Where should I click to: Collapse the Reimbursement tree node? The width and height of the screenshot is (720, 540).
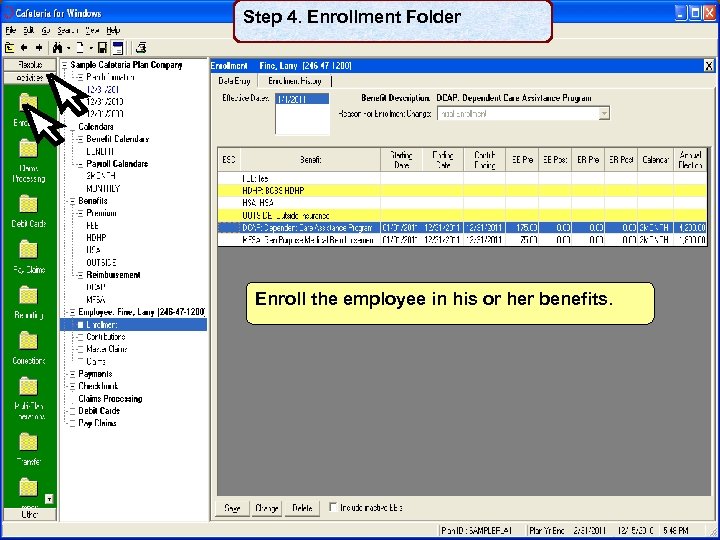80,275
